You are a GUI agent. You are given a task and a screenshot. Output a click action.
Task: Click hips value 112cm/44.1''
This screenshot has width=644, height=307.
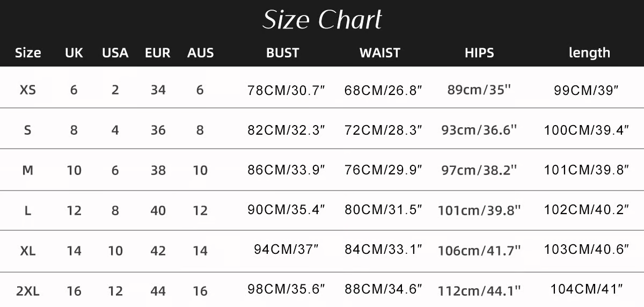pos(479,291)
